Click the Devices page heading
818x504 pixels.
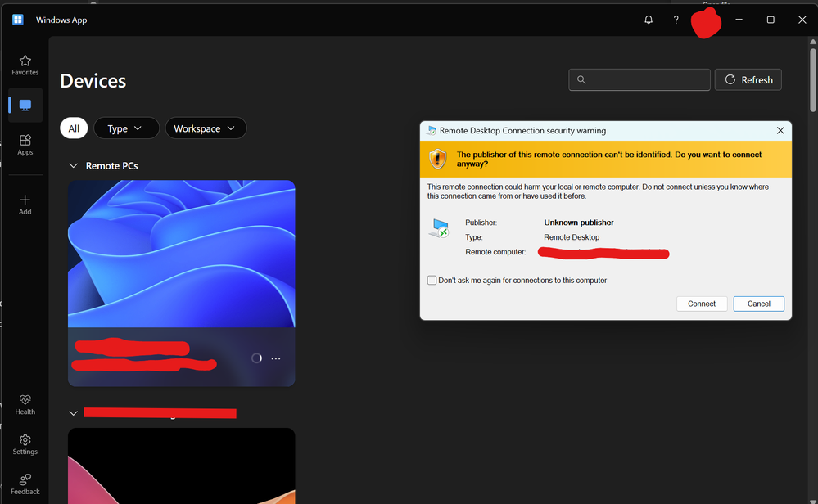point(93,81)
